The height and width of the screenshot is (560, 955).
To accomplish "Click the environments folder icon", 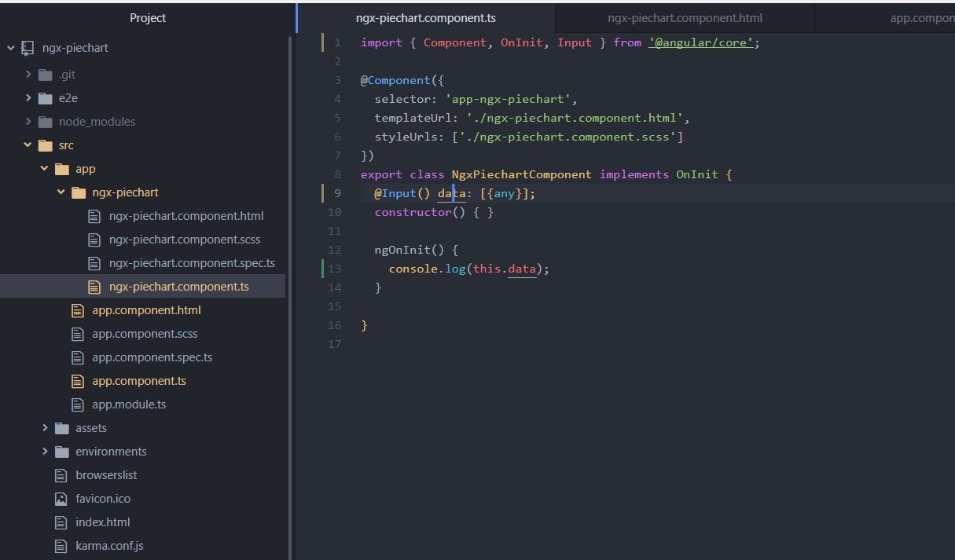I will pos(61,451).
